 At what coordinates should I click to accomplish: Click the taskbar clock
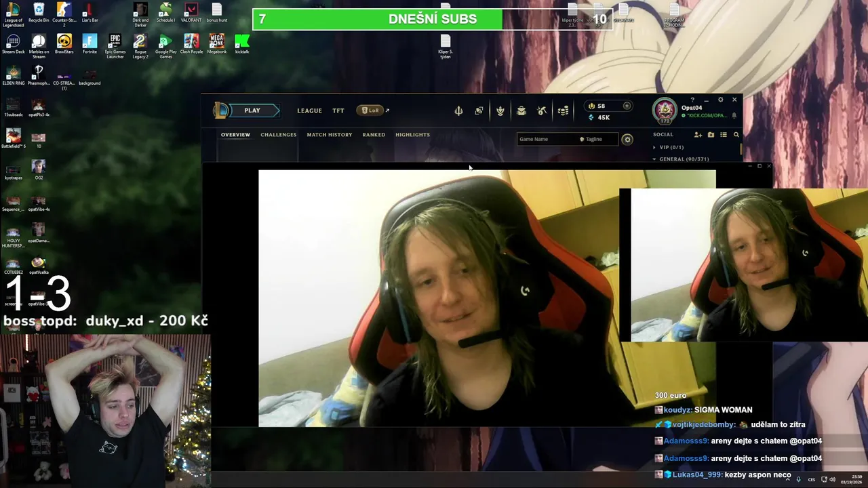[x=852, y=479]
